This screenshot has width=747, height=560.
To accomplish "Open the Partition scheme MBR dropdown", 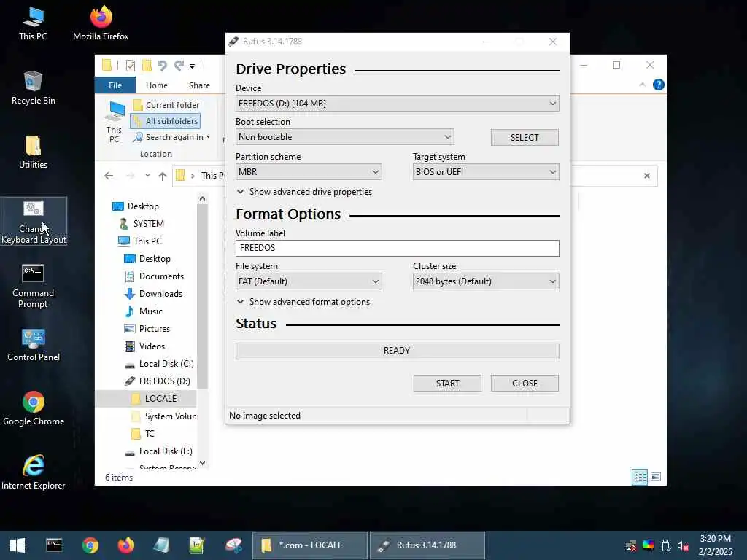I will pyautogui.click(x=309, y=172).
